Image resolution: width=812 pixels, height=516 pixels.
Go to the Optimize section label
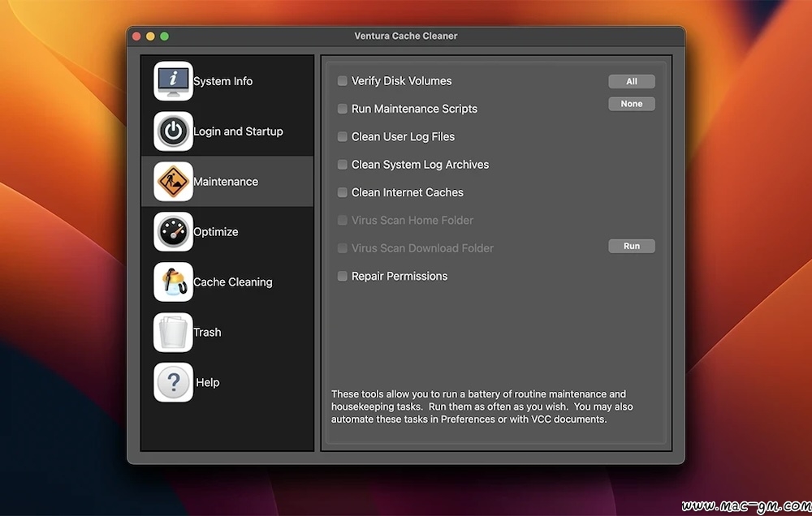[216, 232]
